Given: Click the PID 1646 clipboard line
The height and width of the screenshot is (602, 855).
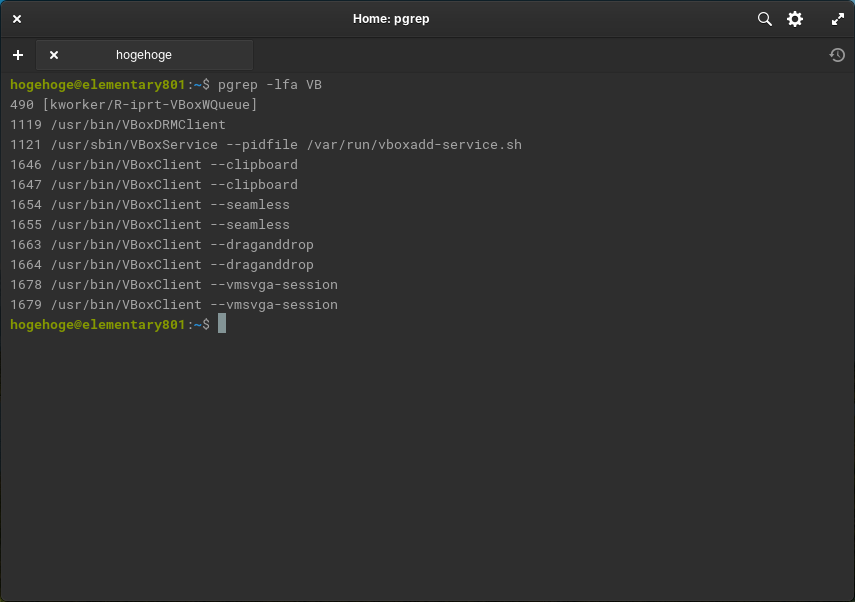Looking at the screenshot, I should [x=154, y=165].
